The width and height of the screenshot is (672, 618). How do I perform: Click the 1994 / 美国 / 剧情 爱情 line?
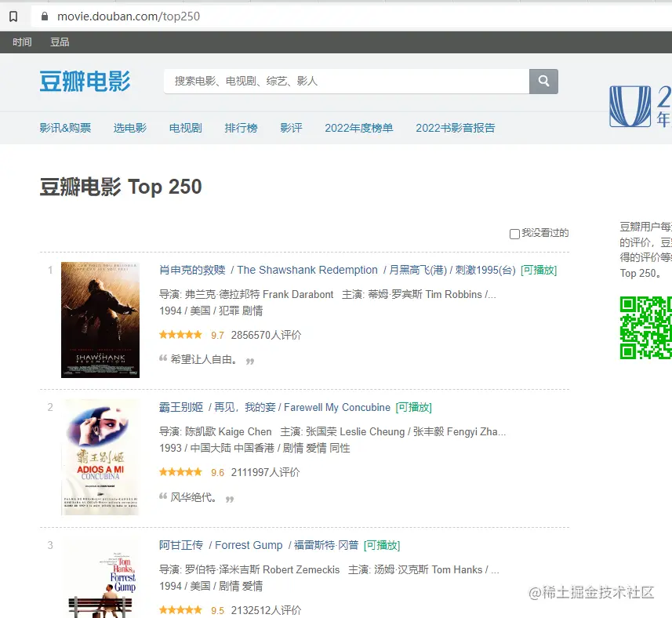211,586
